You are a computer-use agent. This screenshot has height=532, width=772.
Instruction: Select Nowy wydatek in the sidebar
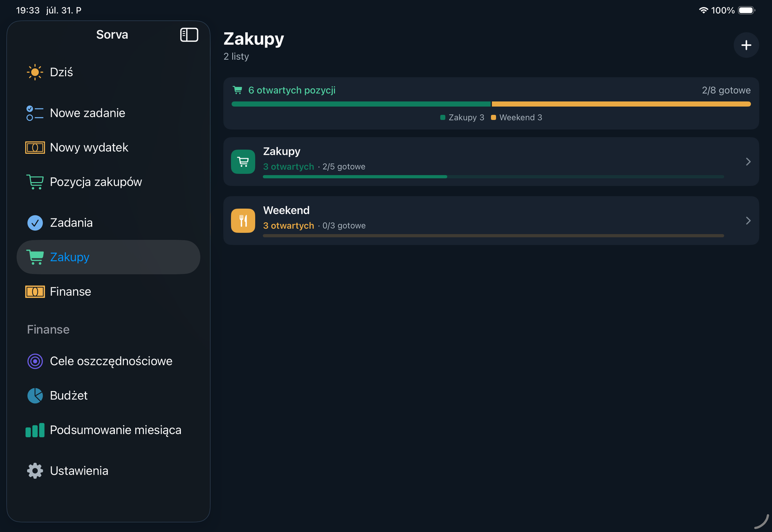[x=109, y=148]
